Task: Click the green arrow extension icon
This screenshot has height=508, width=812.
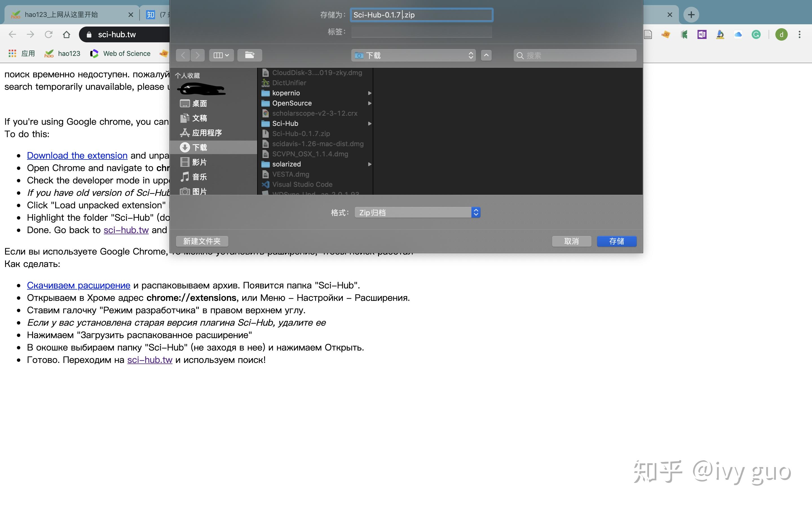Action: [684, 34]
